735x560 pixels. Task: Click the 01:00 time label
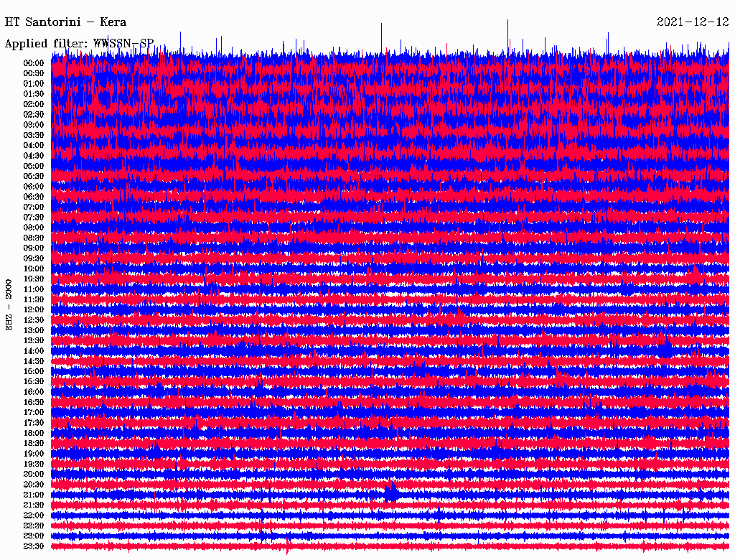[x=34, y=83]
